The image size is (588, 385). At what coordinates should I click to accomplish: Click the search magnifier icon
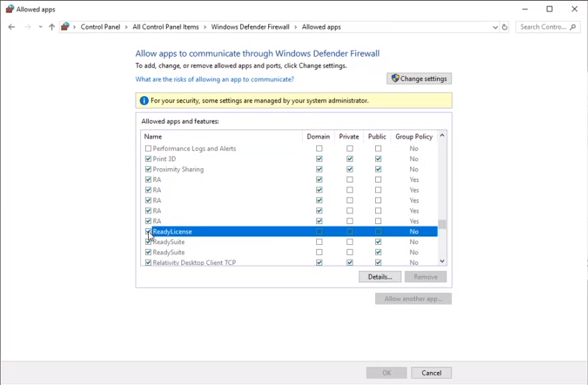coord(573,27)
